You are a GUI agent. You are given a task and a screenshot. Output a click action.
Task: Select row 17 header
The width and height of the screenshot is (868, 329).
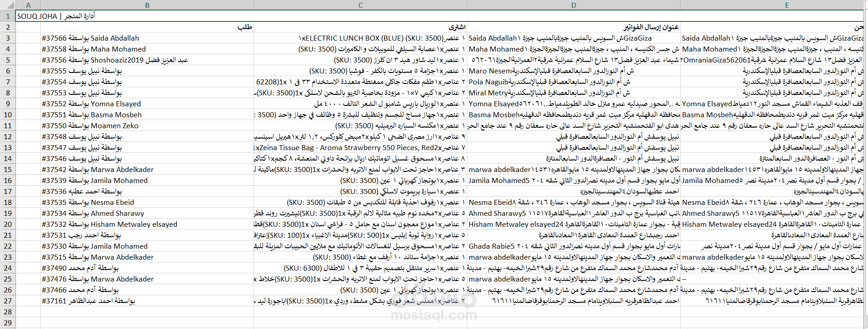[x=7, y=191]
